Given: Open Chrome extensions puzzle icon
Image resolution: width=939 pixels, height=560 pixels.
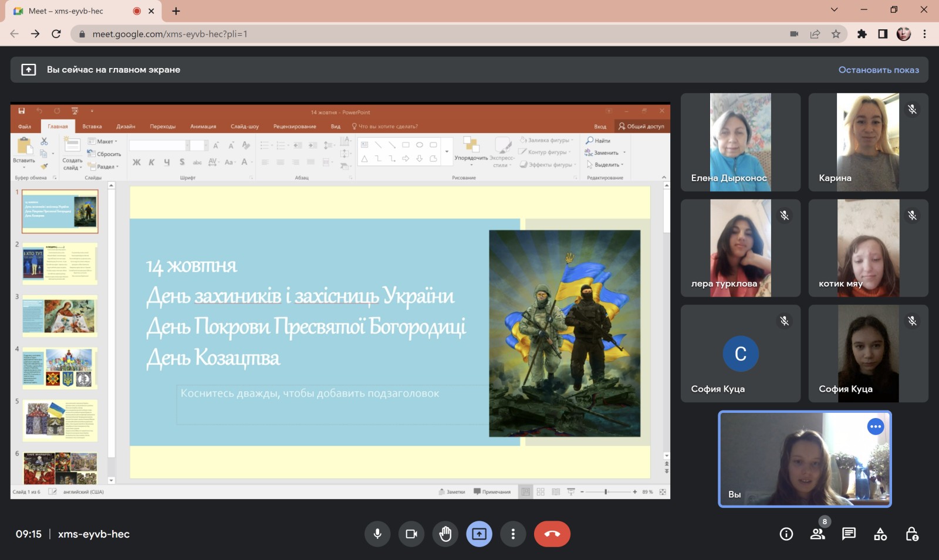Looking at the screenshot, I should point(862,34).
